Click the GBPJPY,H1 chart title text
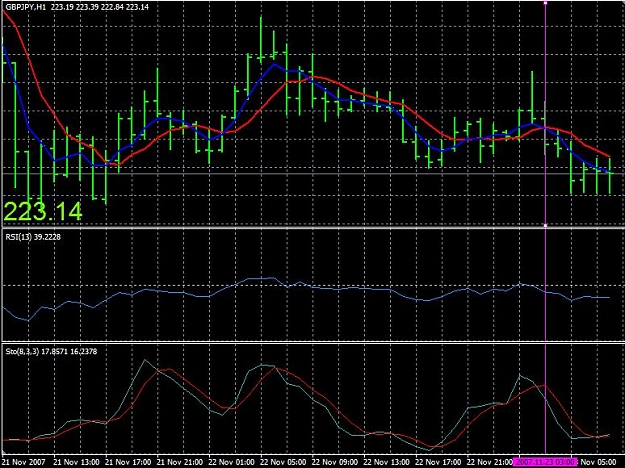 click(77, 7)
